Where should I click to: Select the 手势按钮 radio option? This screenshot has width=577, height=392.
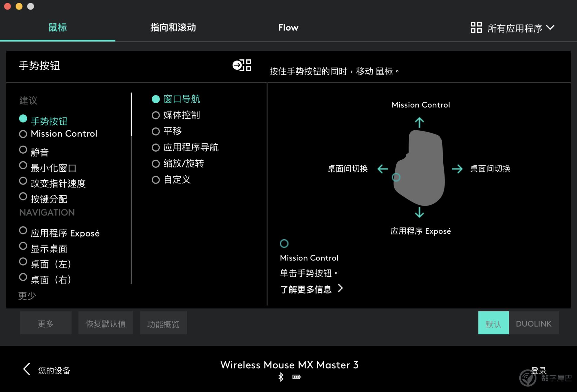(x=43, y=120)
